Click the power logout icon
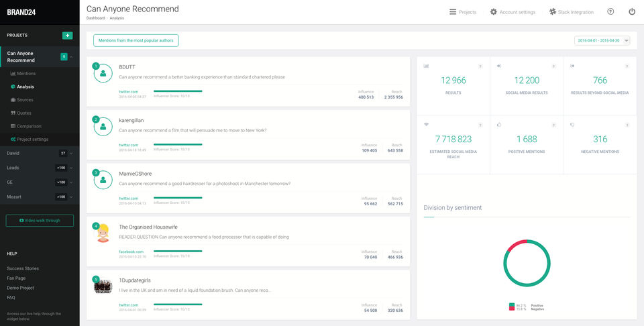 point(631,12)
